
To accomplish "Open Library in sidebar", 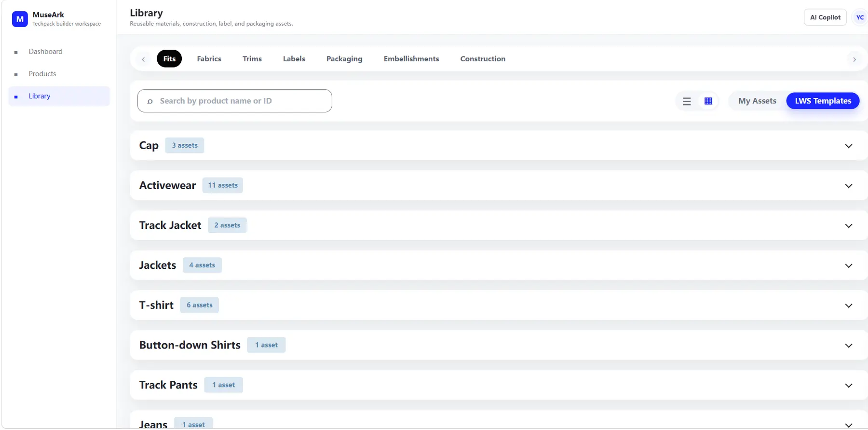I will click(x=59, y=96).
